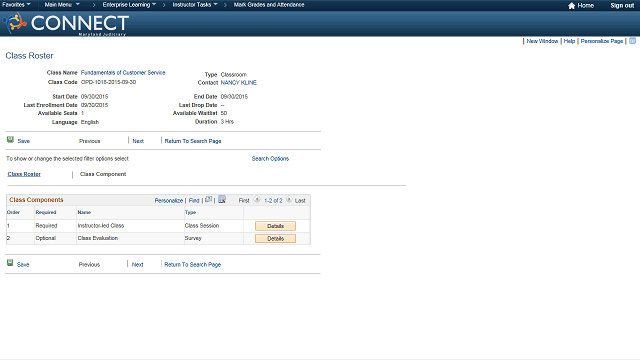The image size is (640, 360).
Task: Click the 1-2 of 2 row counter
Action: (x=273, y=201)
